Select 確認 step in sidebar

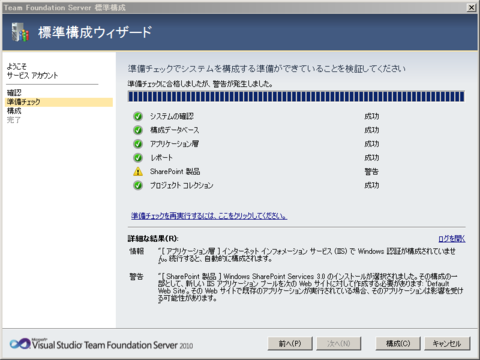(x=14, y=93)
